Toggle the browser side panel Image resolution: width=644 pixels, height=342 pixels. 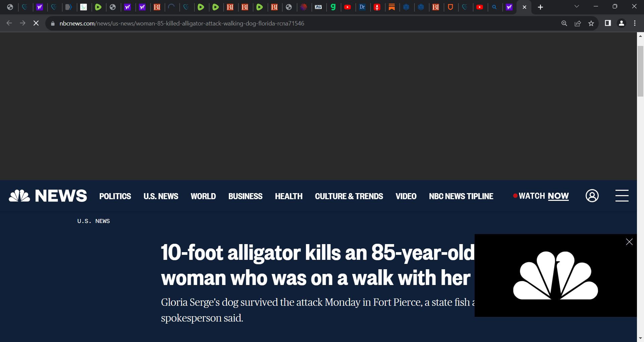608,23
